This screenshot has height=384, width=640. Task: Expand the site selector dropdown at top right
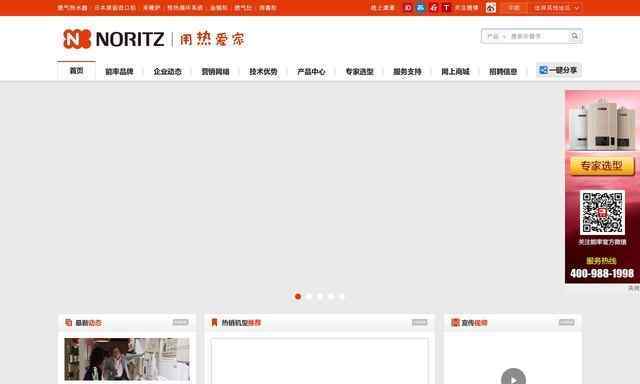click(x=556, y=8)
